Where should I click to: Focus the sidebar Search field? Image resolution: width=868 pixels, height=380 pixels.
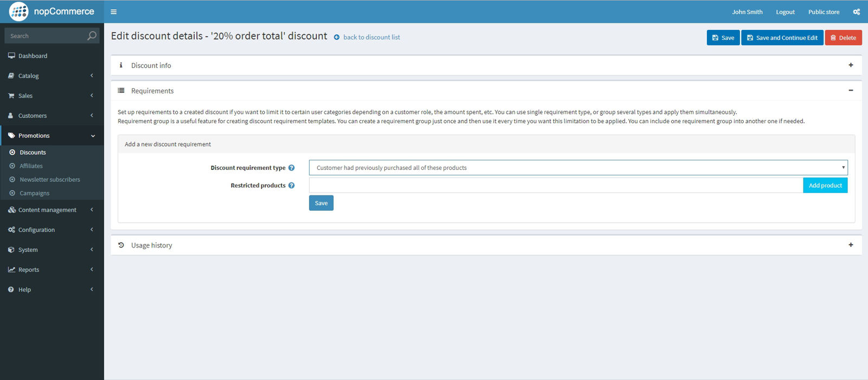click(x=46, y=36)
